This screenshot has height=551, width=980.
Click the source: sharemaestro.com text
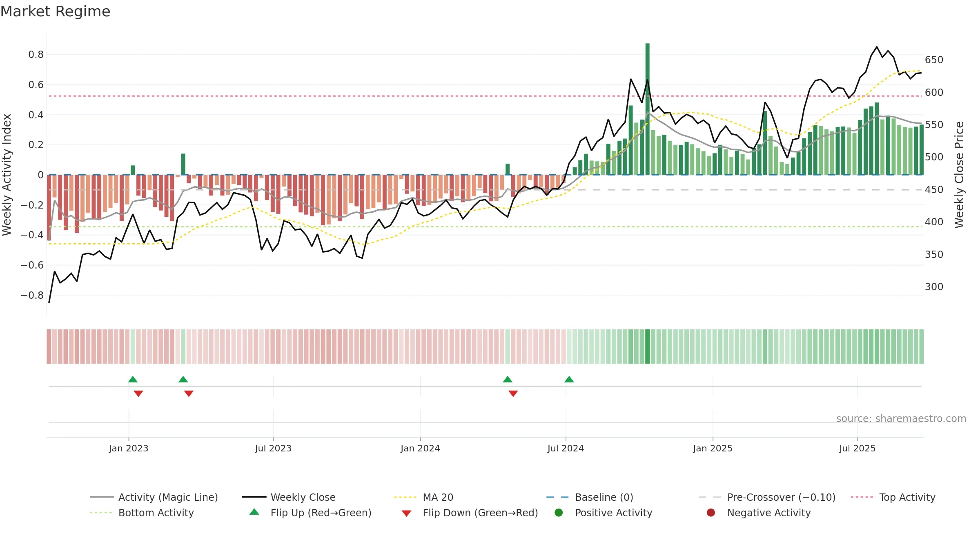point(901,418)
